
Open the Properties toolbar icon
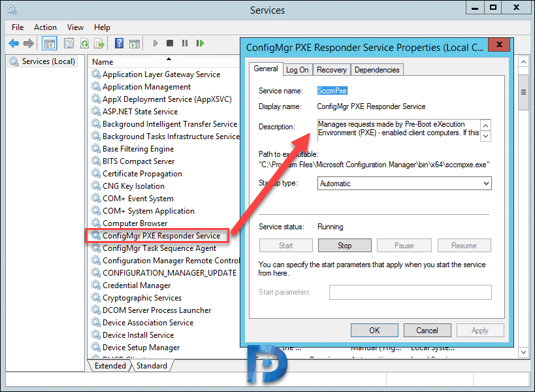tap(69, 43)
